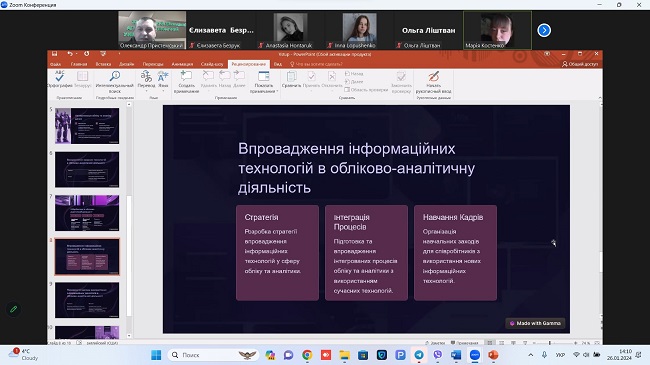Run the Орфография spell check
650x365 pixels.
(60, 79)
